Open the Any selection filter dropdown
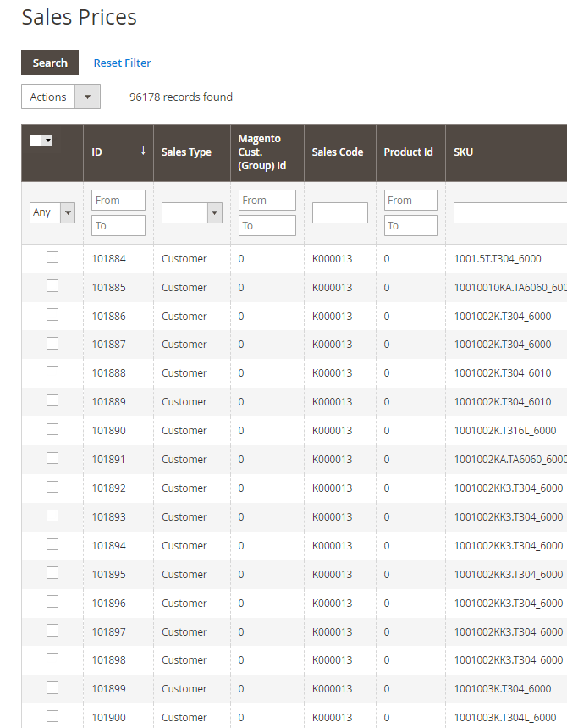Screen dimensions: 567x728 point(52,212)
